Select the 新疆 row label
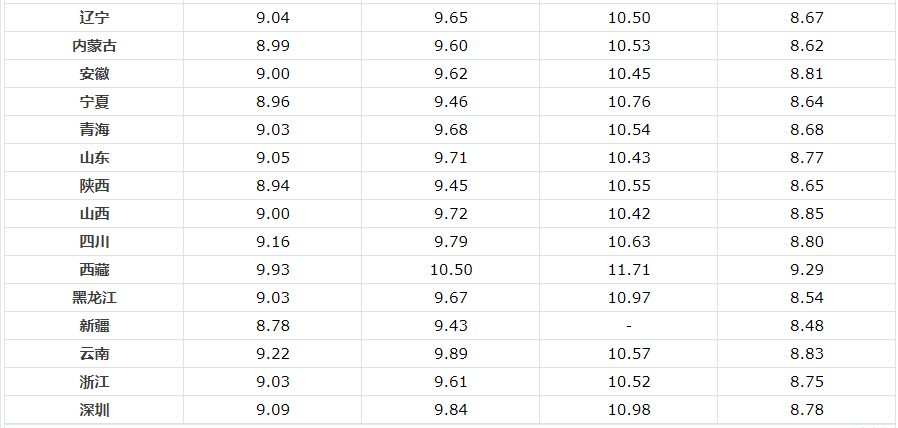The height and width of the screenshot is (428, 898). coord(95,326)
